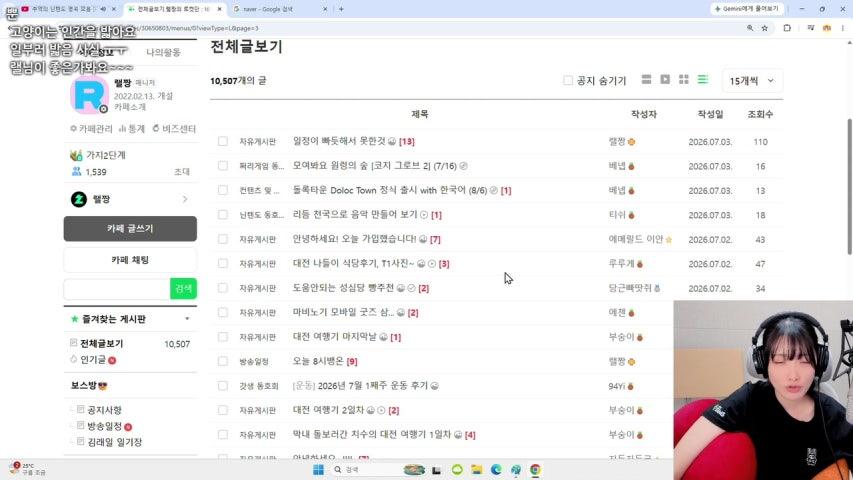Switch to the 나의활동 tab
Image resolution: width=853 pixels, height=480 pixels.
pos(163,52)
